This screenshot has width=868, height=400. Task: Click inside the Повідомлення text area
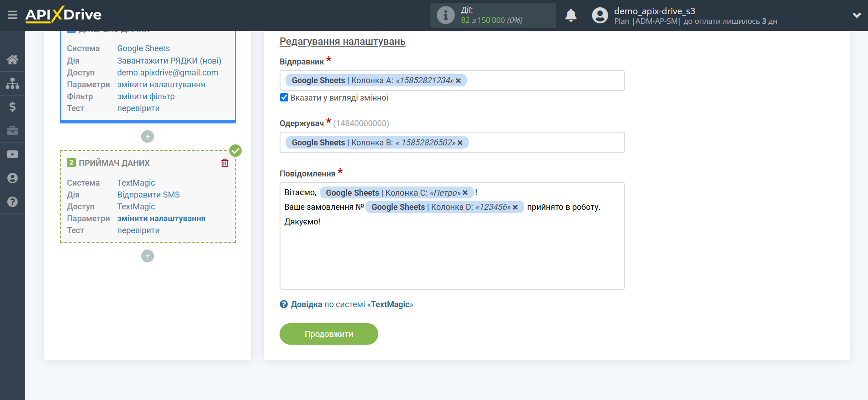point(452,236)
